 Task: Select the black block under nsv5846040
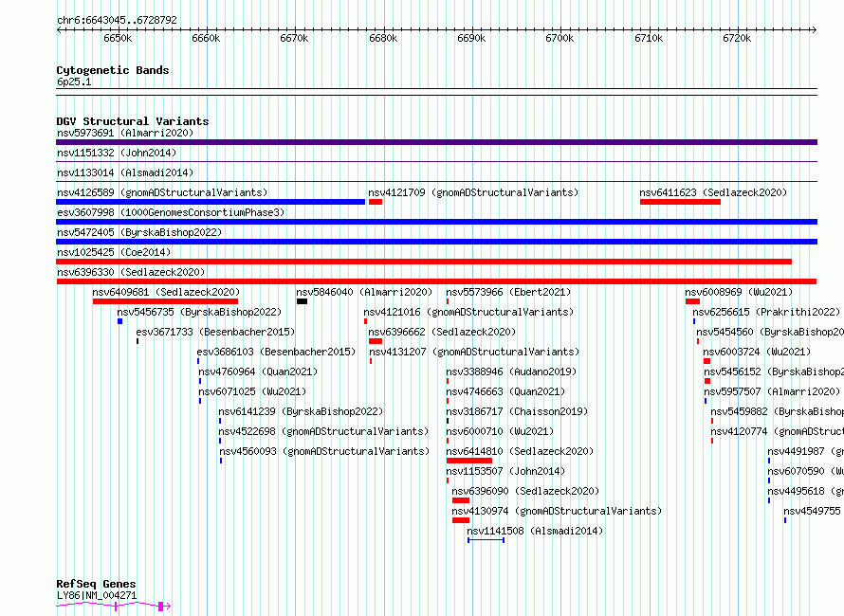point(302,301)
